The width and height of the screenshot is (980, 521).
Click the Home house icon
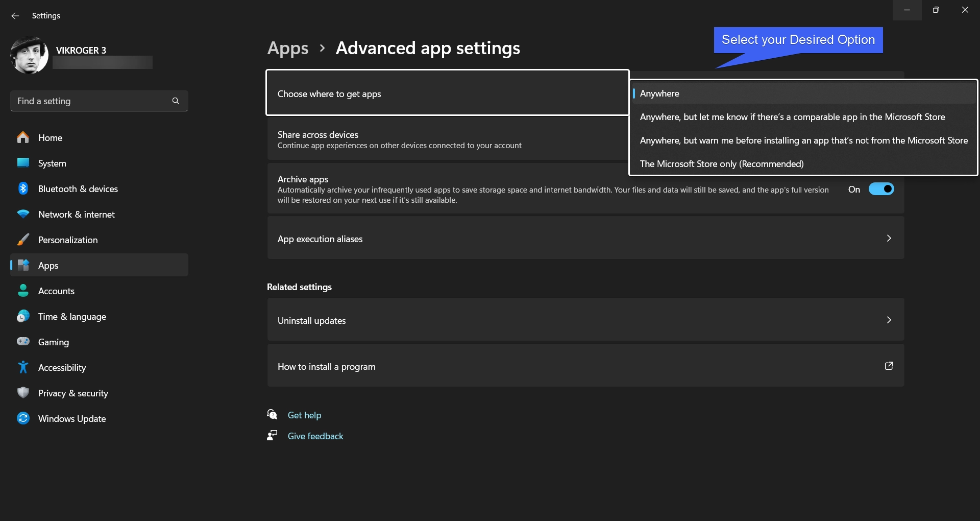point(23,137)
